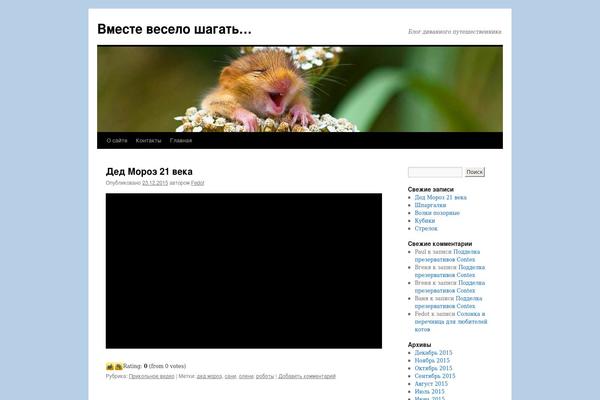
Task: Open author Fedot link in byline
Action: pos(197,183)
